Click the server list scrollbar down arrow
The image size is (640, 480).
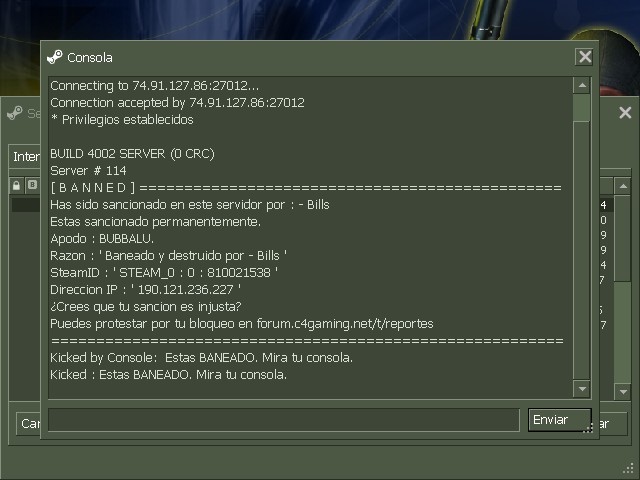tap(623, 392)
